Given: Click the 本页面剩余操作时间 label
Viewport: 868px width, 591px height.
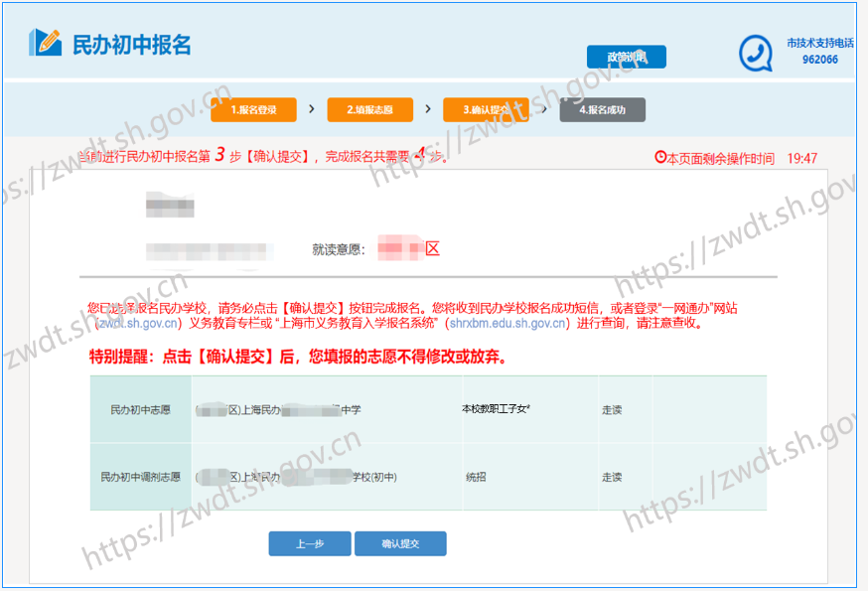Looking at the screenshot, I should tap(720, 158).
